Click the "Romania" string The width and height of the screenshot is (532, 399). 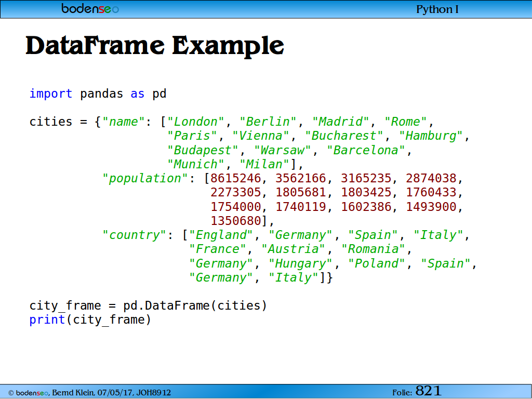pos(373,249)
